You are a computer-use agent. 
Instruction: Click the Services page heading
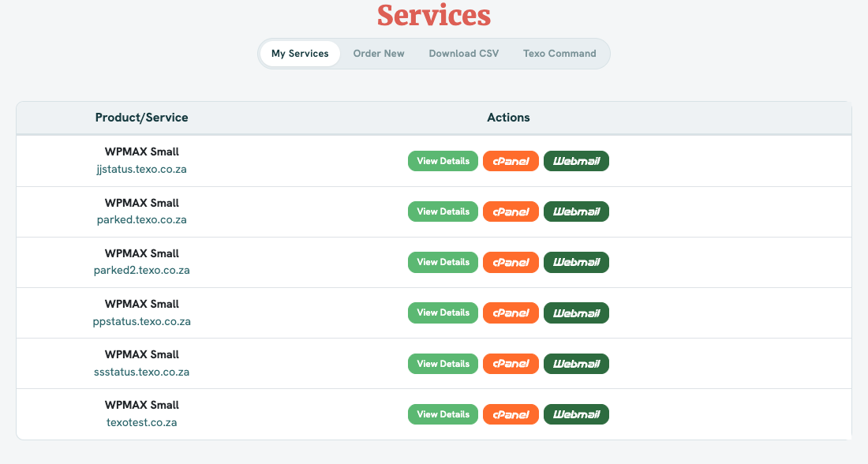coord(434,15)
